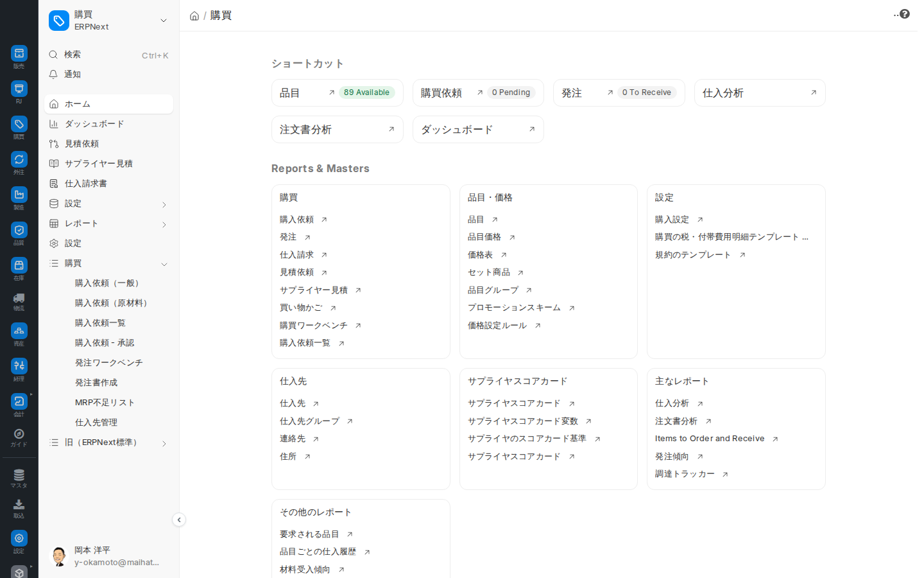Open the マスタ database icon
The image size is (924, 578).
pyautogui.click(x=19, y=478)
